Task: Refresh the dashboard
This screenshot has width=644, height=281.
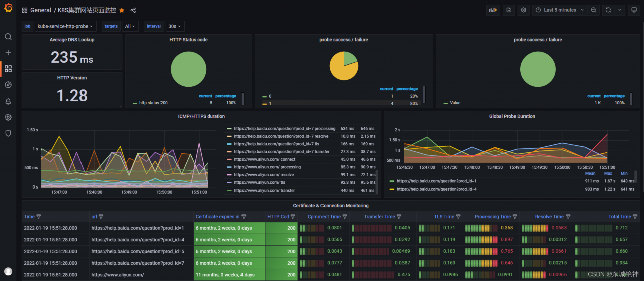Action: coord(608,10)
